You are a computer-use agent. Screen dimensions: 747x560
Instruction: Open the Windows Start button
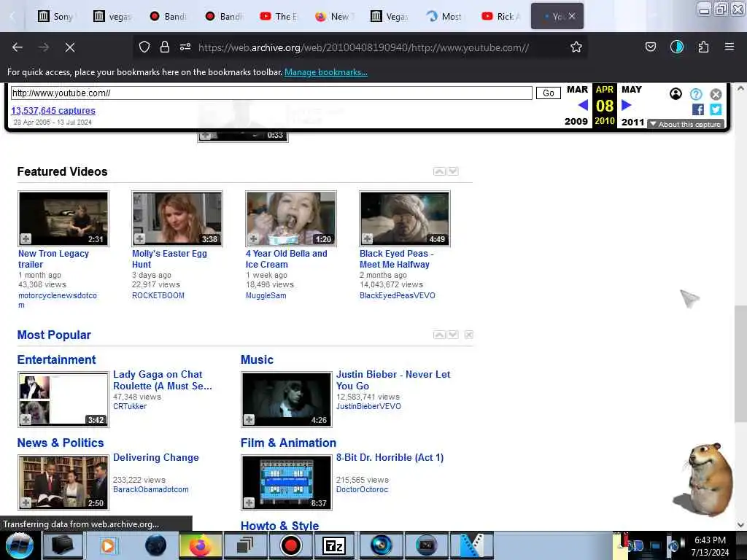[19, 545]
